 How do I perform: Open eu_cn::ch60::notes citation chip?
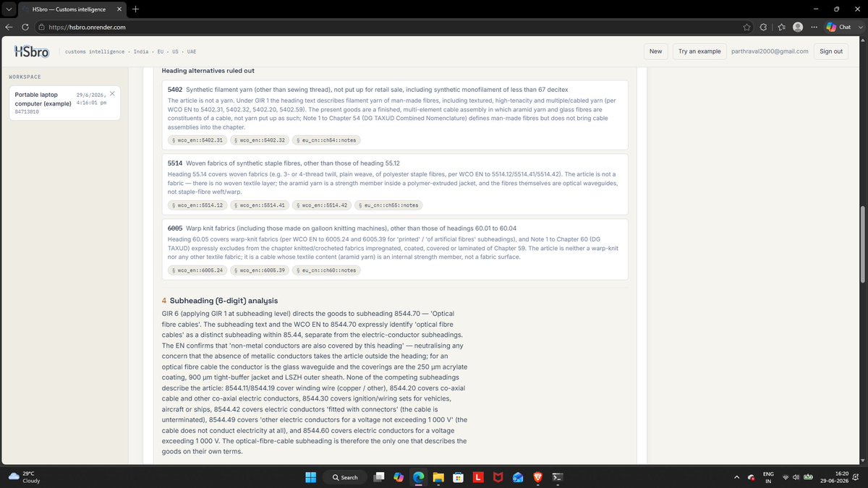tap(327, 270)
